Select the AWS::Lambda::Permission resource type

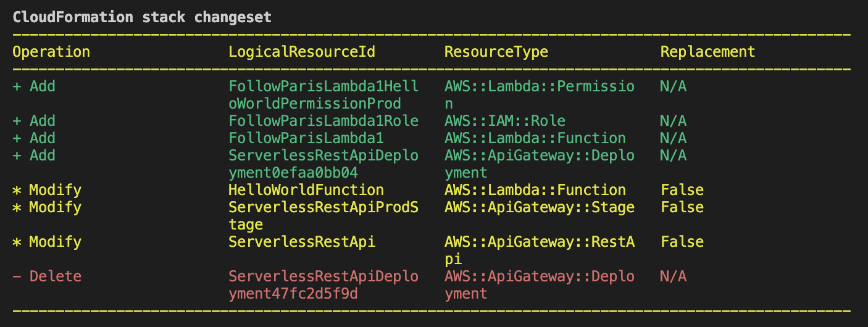tap(540, 95)
